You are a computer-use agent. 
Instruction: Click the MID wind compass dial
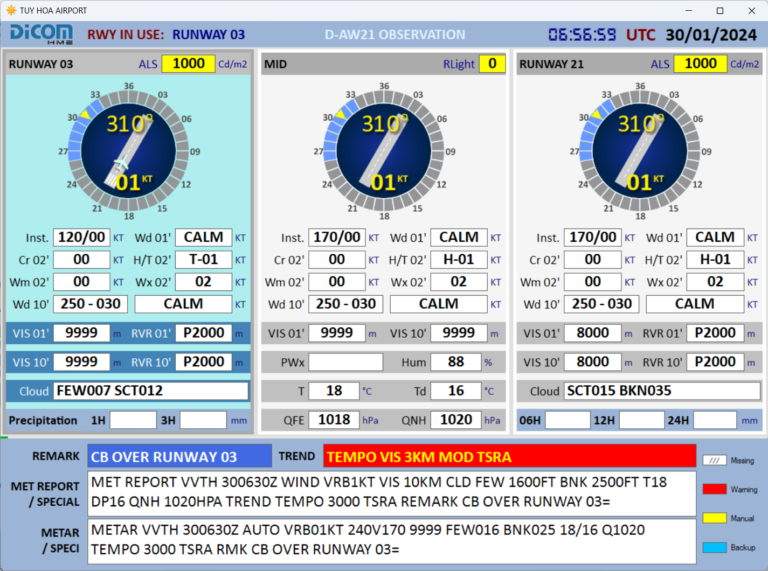click(x=384, y=149)
